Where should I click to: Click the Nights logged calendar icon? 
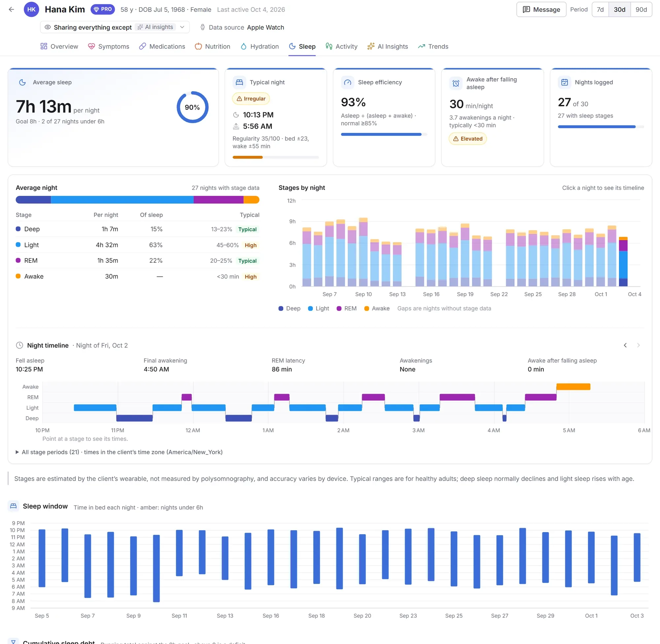(565, 82)
